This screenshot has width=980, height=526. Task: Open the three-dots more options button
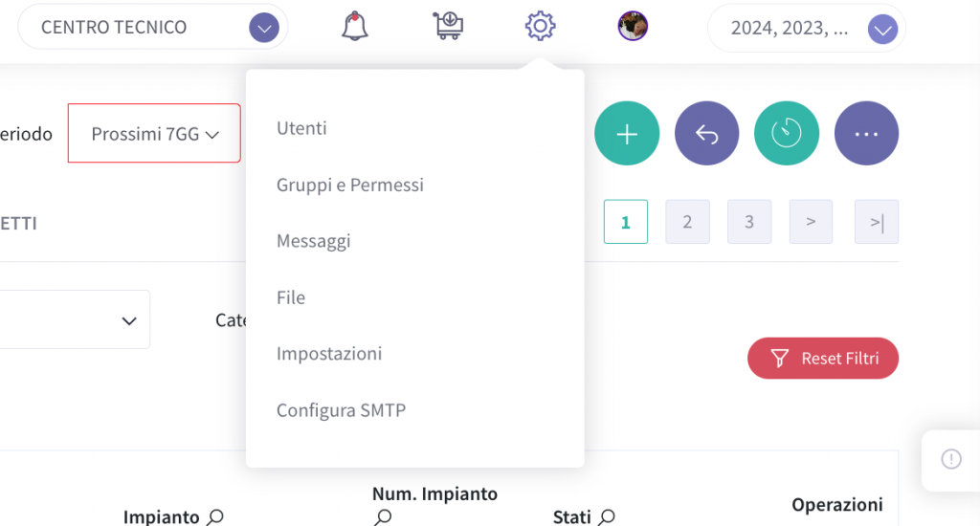coord(866,133)
